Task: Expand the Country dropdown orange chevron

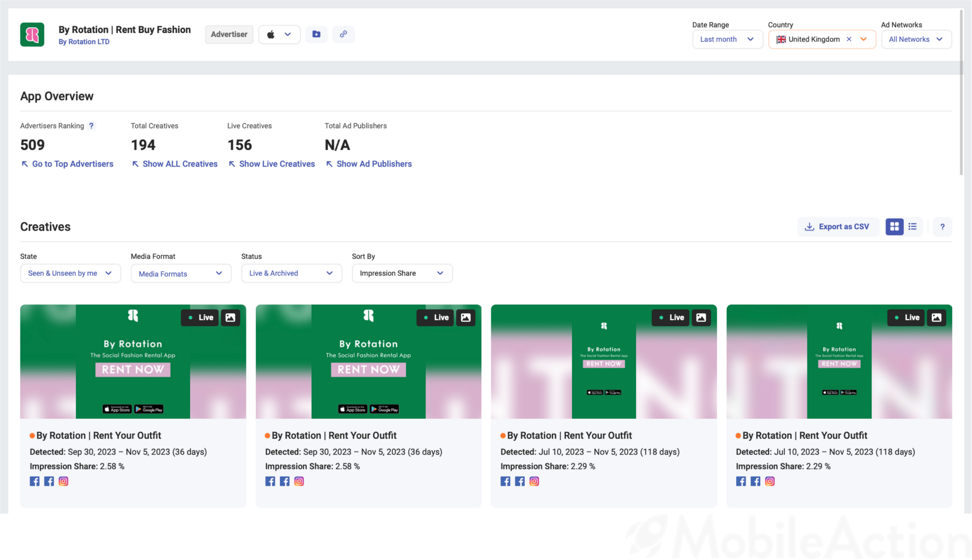Action: 863,39
